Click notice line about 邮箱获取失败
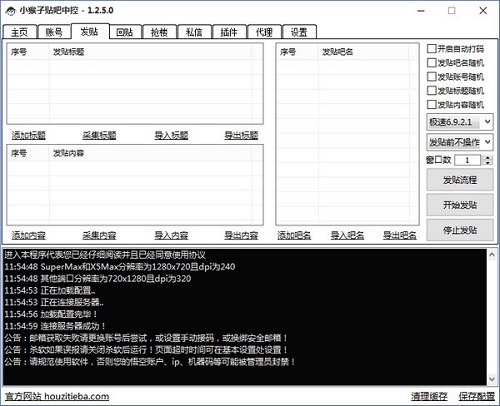 [x=146, y=338]
